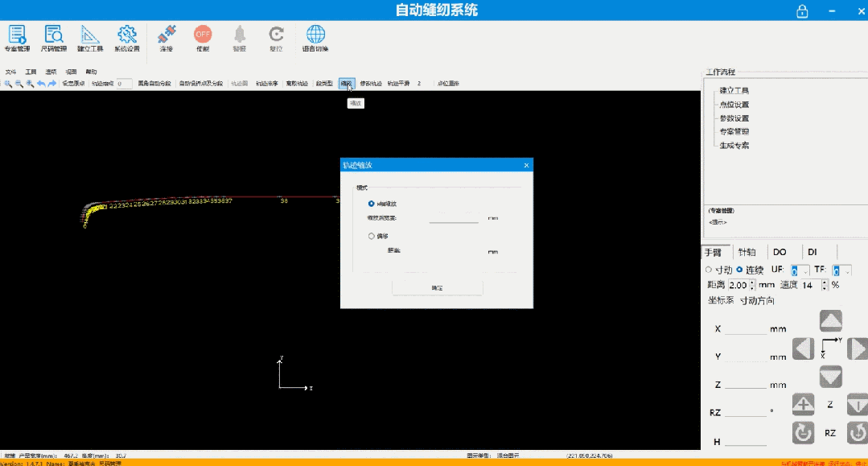The image size is (868, 466).
Task: Click the 连接 plug connect icon
Action: click(x=166, y=35)
